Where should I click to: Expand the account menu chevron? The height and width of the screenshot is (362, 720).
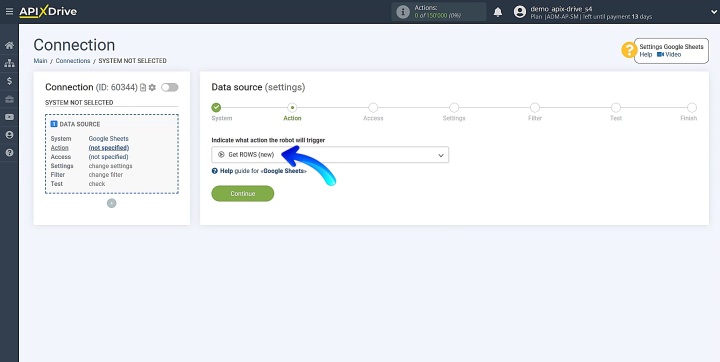pos(713,12)
